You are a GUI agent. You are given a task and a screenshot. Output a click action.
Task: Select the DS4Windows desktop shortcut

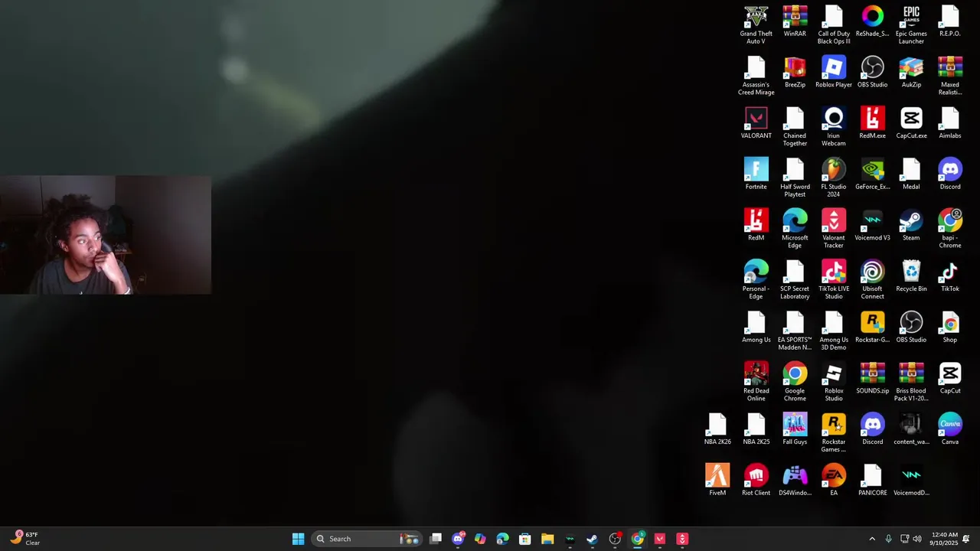point(795,481)
